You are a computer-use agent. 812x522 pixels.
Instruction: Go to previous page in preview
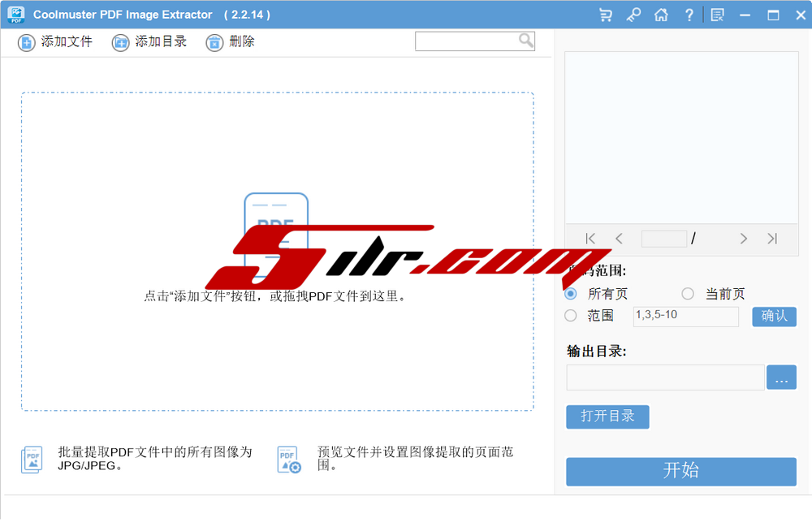click(620, 239)
